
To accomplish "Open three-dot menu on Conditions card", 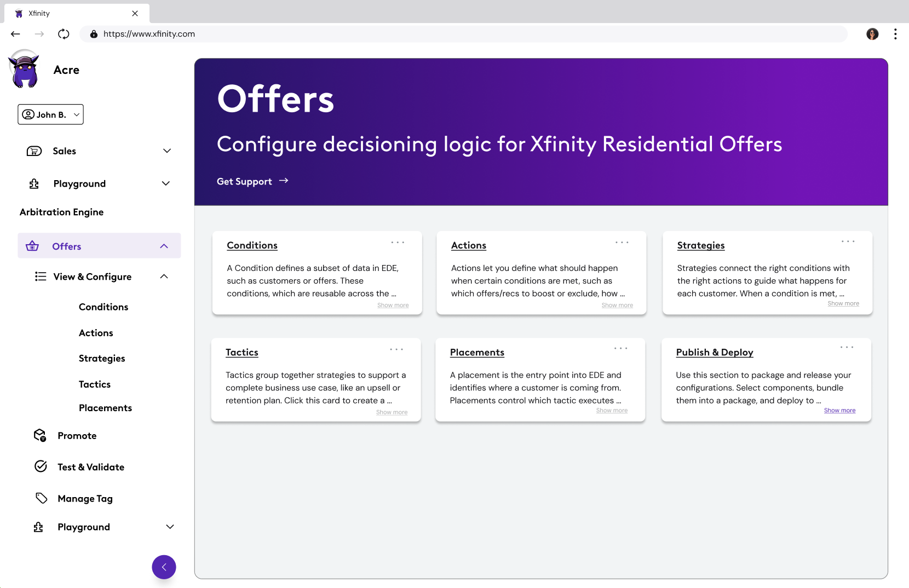I will (398, 242).
